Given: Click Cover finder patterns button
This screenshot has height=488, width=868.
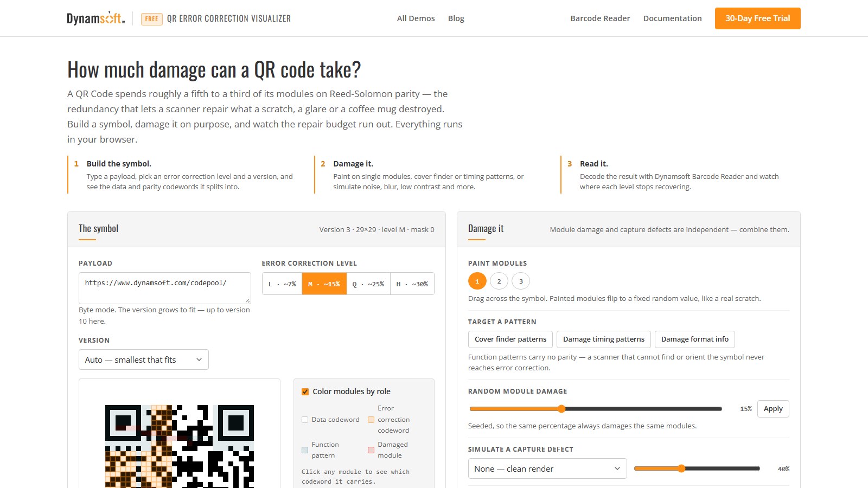Looking at the screenshot, I should pyautogui.click(x=510, y=339).
